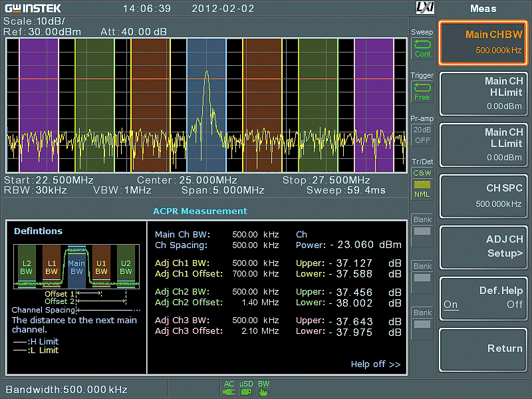Select Main CH HLimit menu item

483,93
